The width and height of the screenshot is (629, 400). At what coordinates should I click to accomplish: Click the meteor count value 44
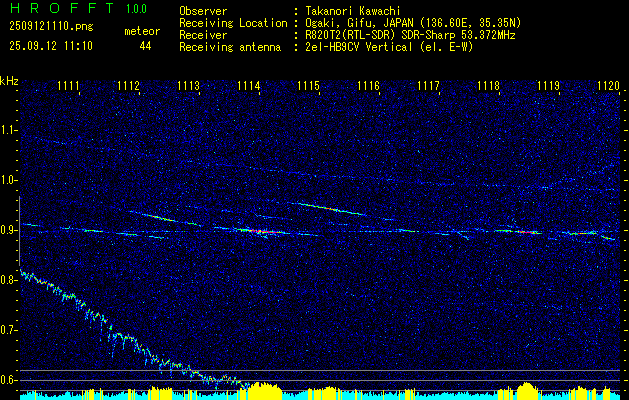tap(145, 46)
